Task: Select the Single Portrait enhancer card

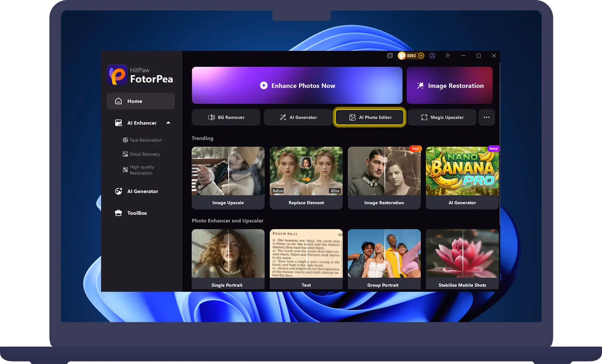Action: 228,259
